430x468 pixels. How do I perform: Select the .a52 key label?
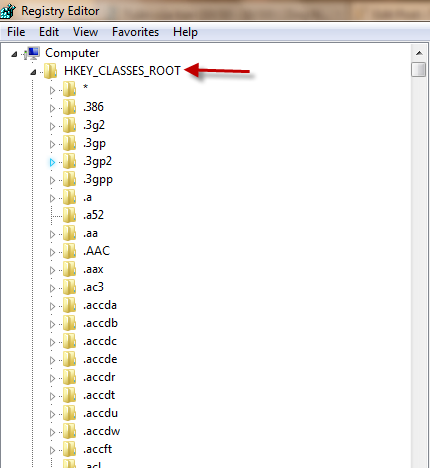tap(93, 215)
